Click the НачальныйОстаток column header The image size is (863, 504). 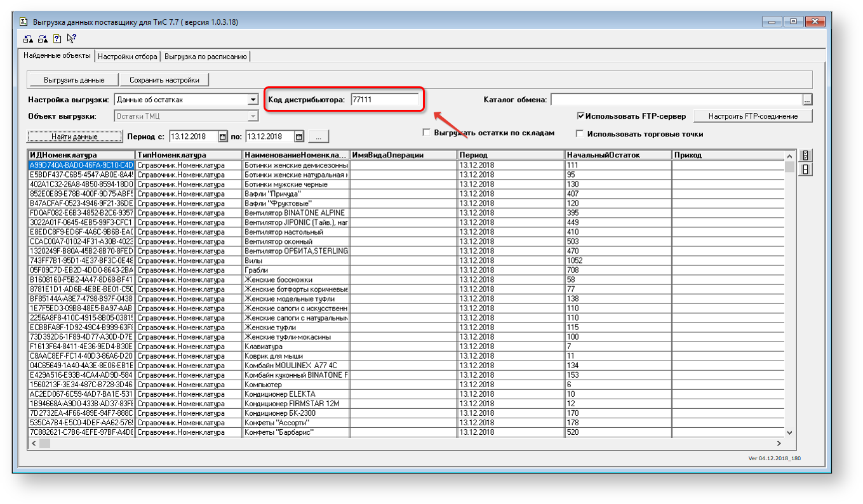[618, 155]
